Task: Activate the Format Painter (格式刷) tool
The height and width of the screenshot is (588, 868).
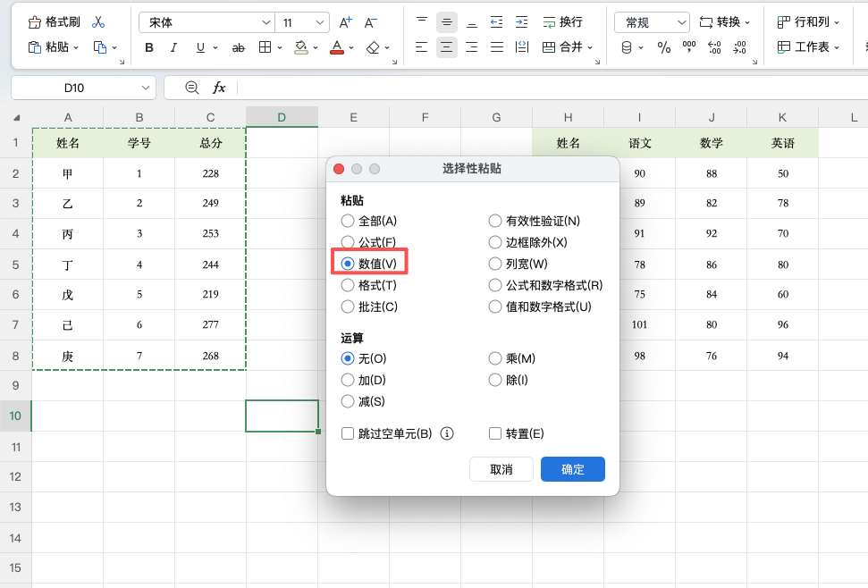Action: (x=54, y=22)
